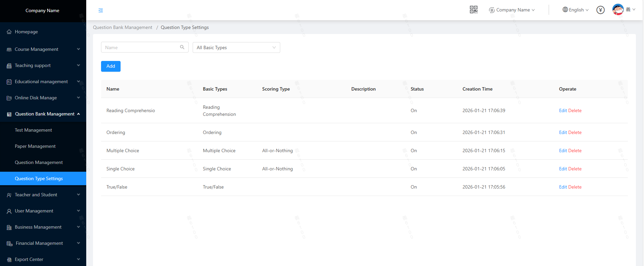Expand the Teacher and Student menu

(x=43, y=195)
